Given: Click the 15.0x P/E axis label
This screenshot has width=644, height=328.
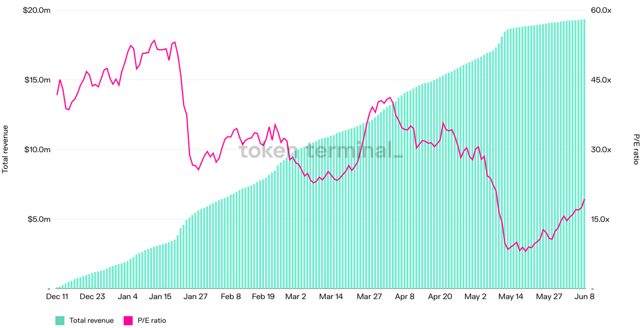Looking at the screenshot, I should coord(601,219).
